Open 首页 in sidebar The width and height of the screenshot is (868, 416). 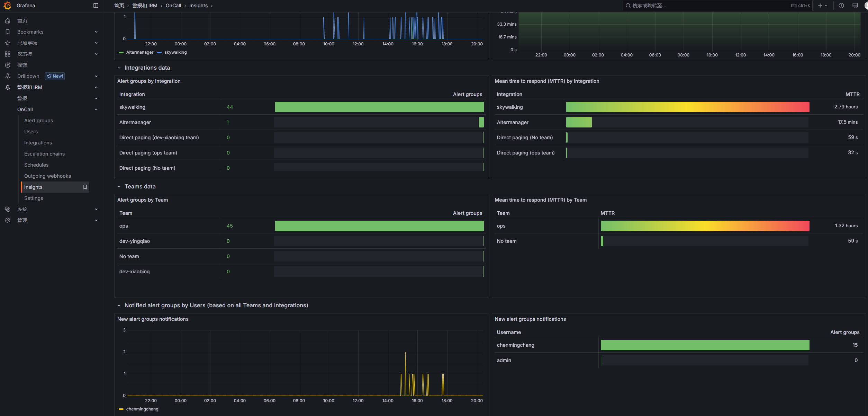tap(22, 21)
